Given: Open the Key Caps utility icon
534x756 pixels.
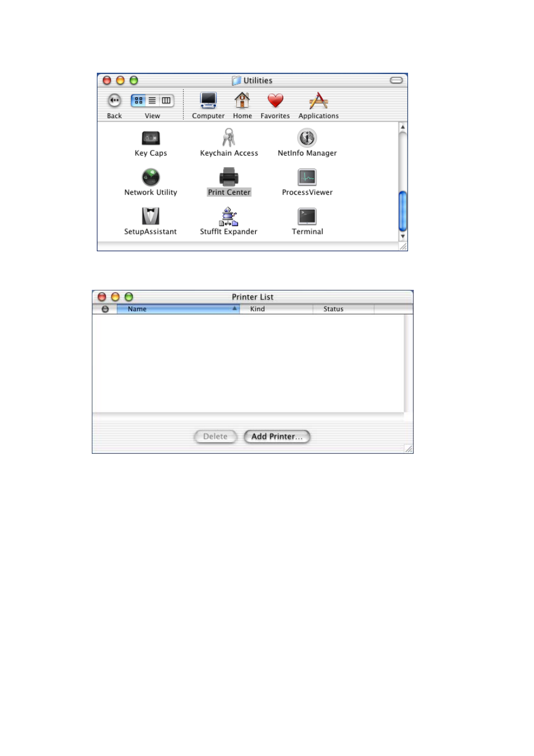Looking at the screenshot, I should click(151, 138).
